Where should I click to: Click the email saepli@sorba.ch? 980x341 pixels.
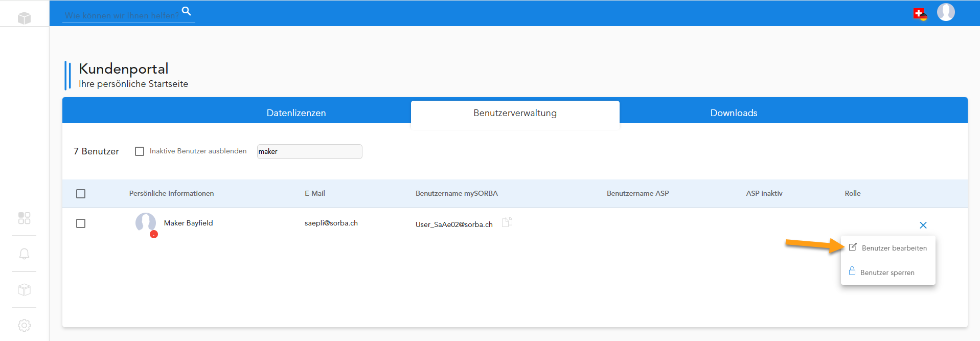tap(331, 223)
